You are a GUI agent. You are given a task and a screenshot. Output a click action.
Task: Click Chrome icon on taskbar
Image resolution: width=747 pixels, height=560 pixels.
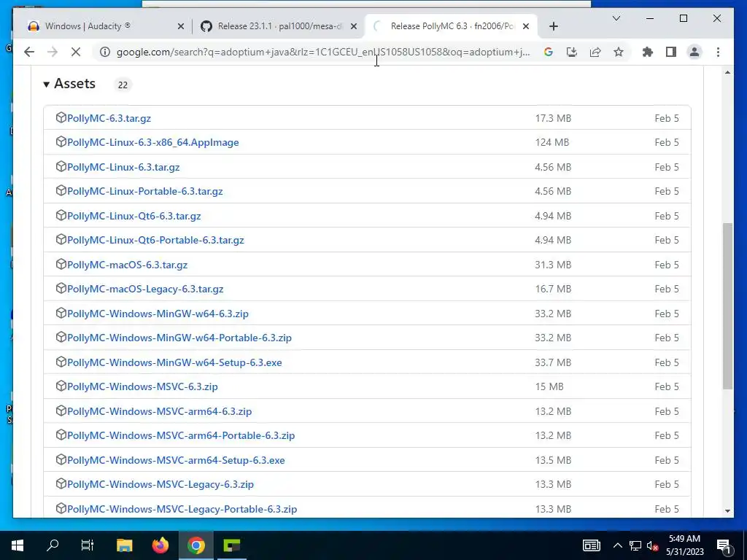pyautogui.click(x=196, y=545)
